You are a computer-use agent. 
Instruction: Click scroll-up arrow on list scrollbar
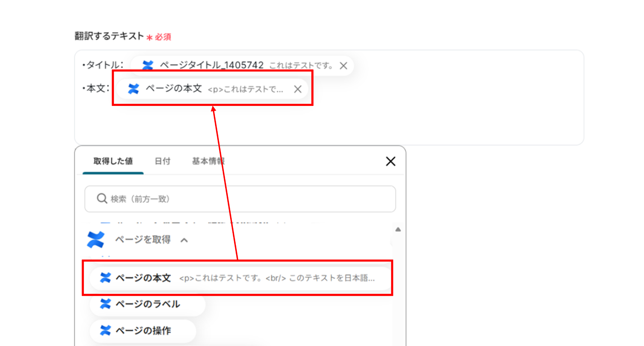click(x=398, y=229)
